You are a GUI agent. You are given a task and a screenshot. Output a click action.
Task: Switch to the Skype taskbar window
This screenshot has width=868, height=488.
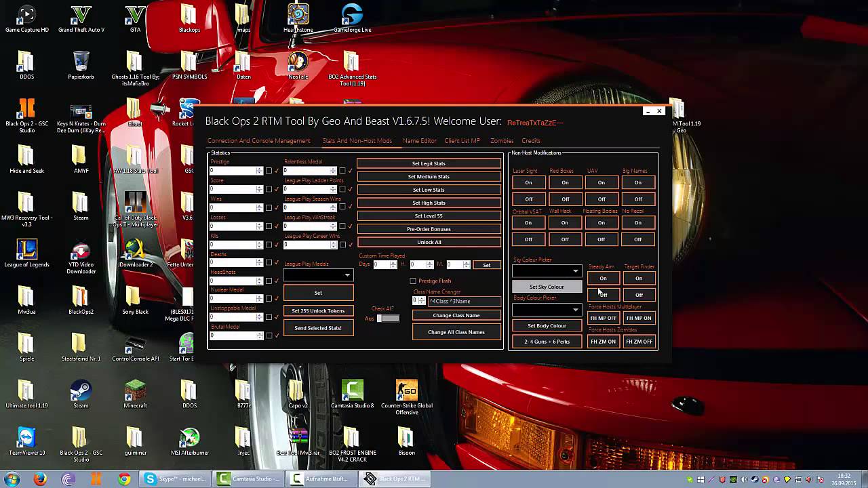[176, 479]
